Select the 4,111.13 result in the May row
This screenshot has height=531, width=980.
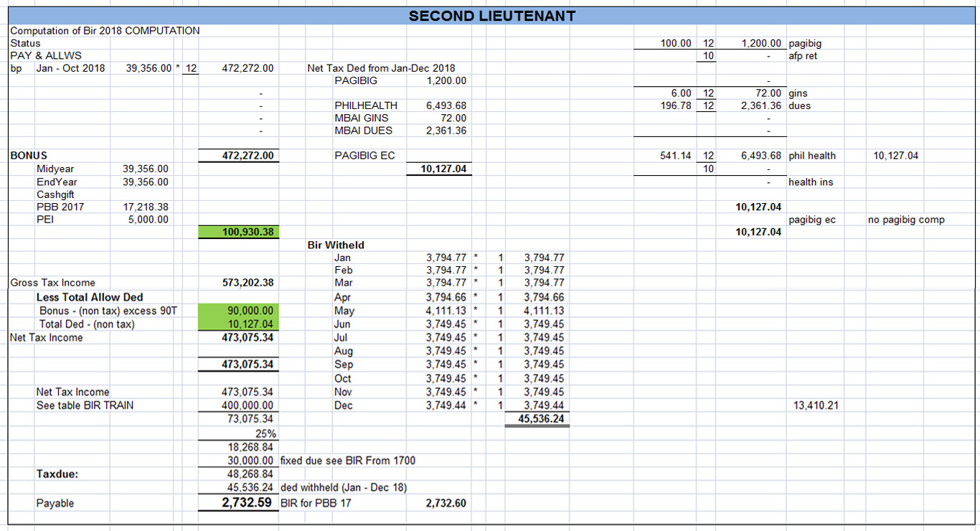click(x=544, y=311)
